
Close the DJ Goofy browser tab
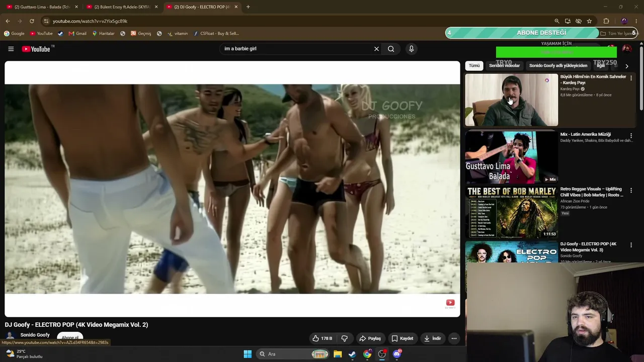(236, 7)
